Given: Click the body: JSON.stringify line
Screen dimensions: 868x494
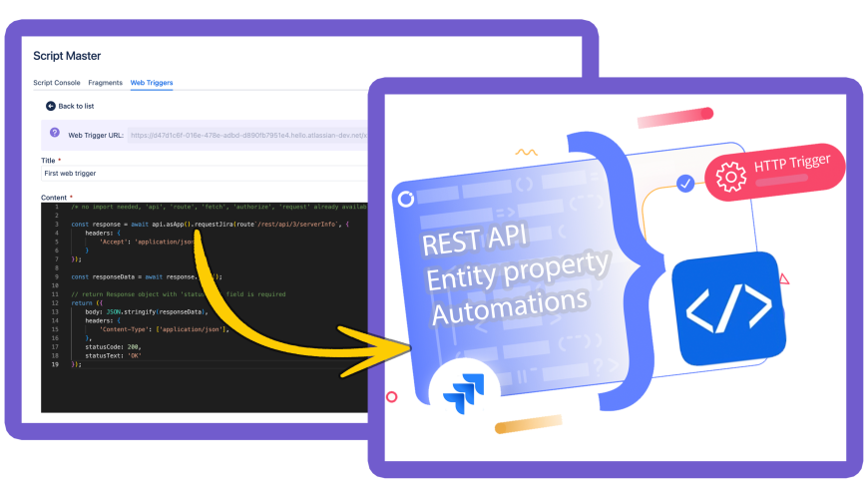Looking at the screenshot, I should (147, 311).
